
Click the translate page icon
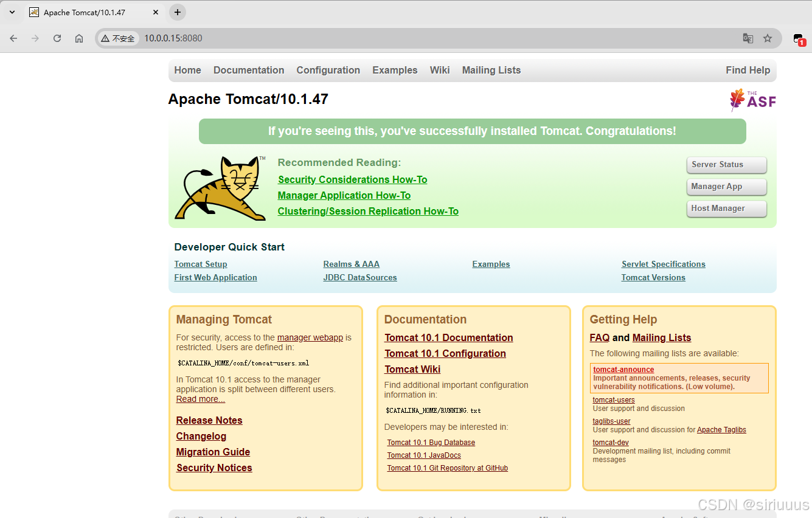(748, 38)
